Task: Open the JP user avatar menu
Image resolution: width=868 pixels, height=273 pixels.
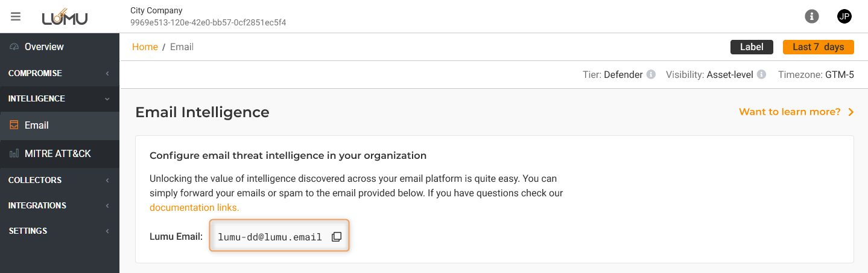Action: pyautogui.click(x=844, y=16)
